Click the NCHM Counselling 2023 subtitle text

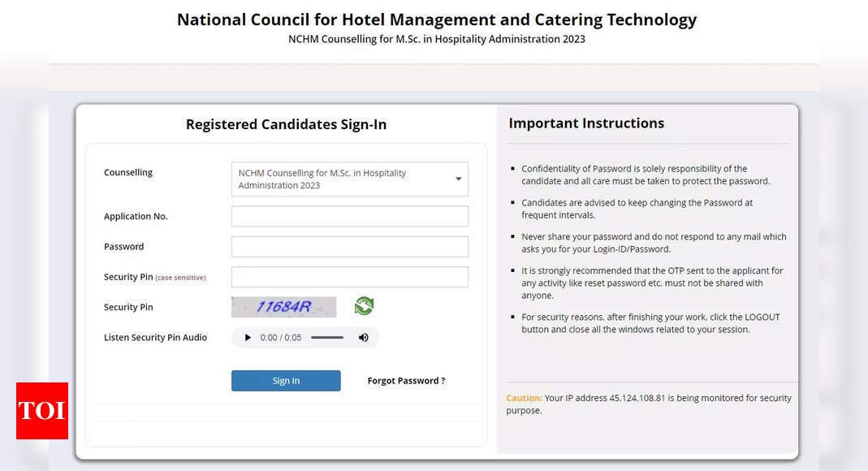point(437,39)
